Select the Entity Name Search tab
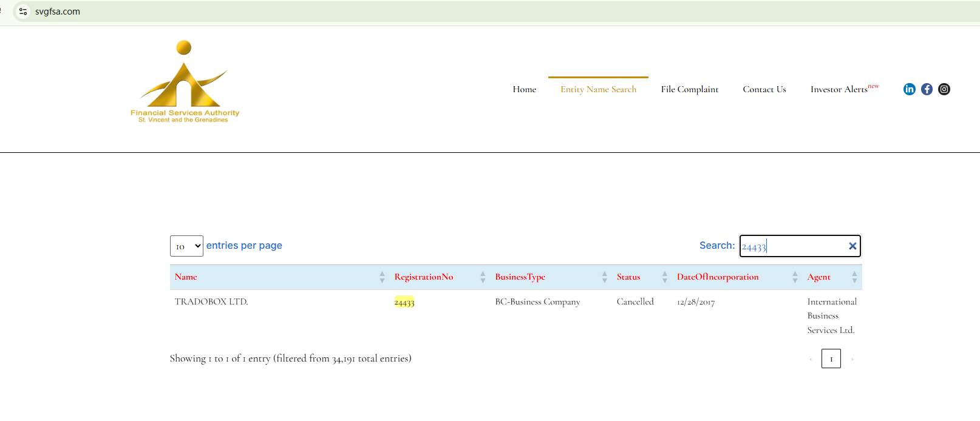This screenshot has width=980, height=421. point(598,89)
